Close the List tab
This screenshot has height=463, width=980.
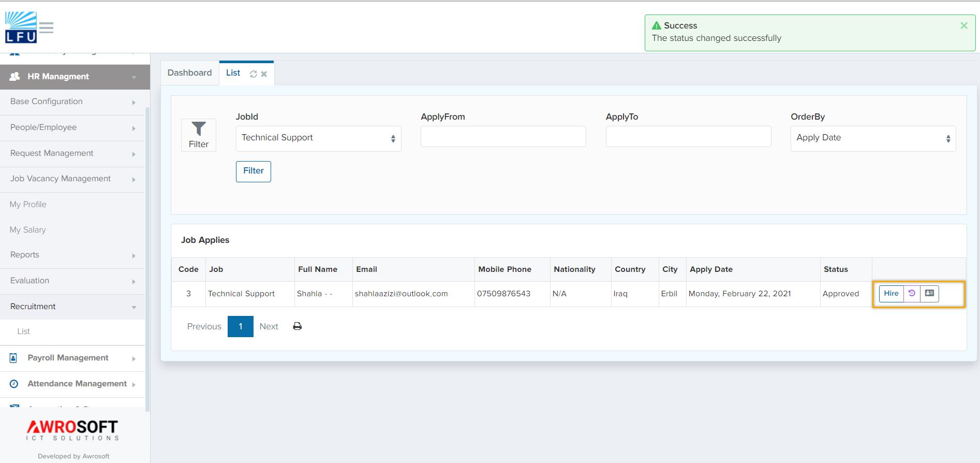click(264, 74)
